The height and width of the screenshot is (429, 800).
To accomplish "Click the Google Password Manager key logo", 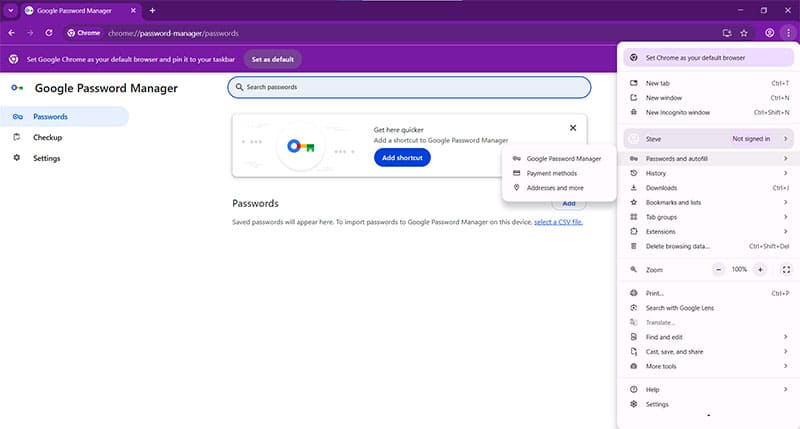I will [17, 88].
